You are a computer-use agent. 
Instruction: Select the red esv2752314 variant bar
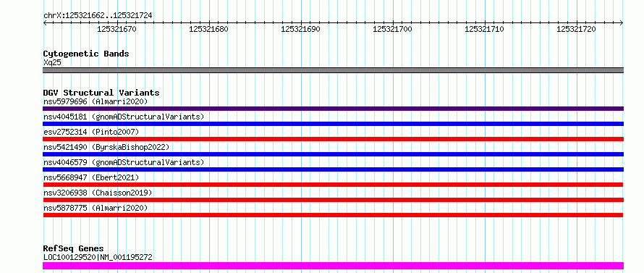[x=333, y=139]
